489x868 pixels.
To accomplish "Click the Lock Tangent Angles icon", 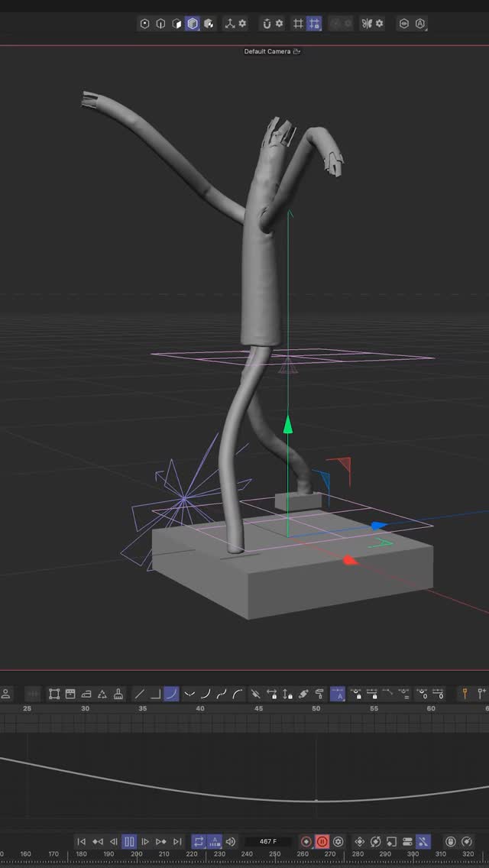I will pos(271,694).
